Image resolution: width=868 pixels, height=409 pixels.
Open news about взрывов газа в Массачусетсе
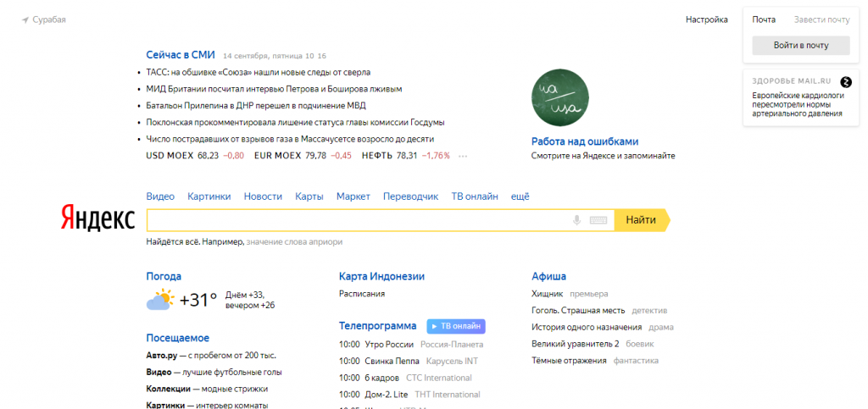[290, 139]
